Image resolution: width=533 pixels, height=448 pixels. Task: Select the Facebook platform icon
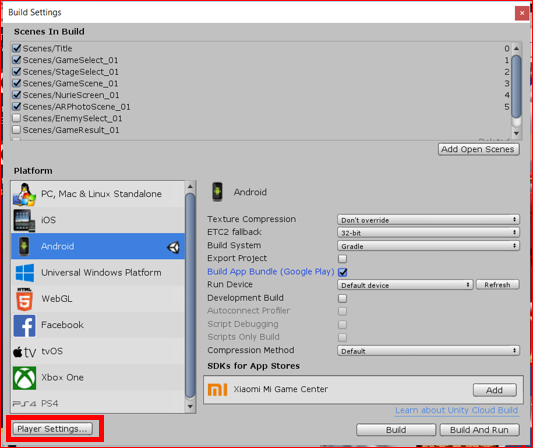click(x=24, y=326)
